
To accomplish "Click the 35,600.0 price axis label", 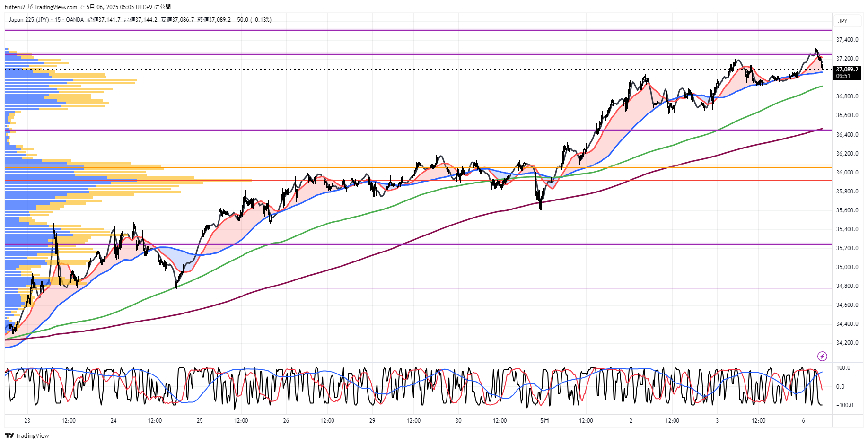I will pos(847,210).
